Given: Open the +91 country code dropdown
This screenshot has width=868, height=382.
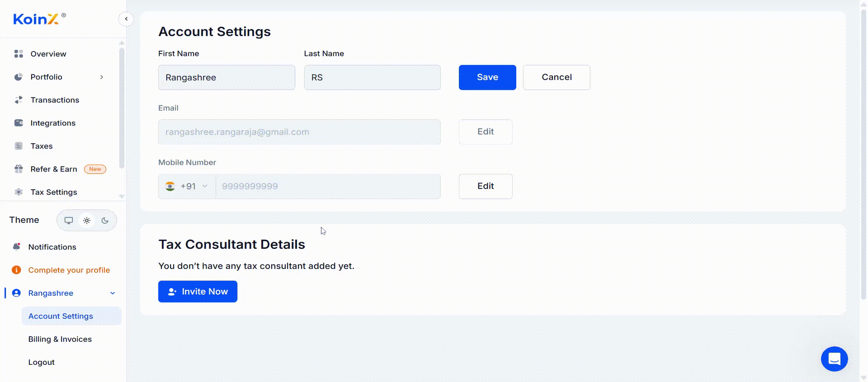Looking at the screenshot, I should coord(187,186).
